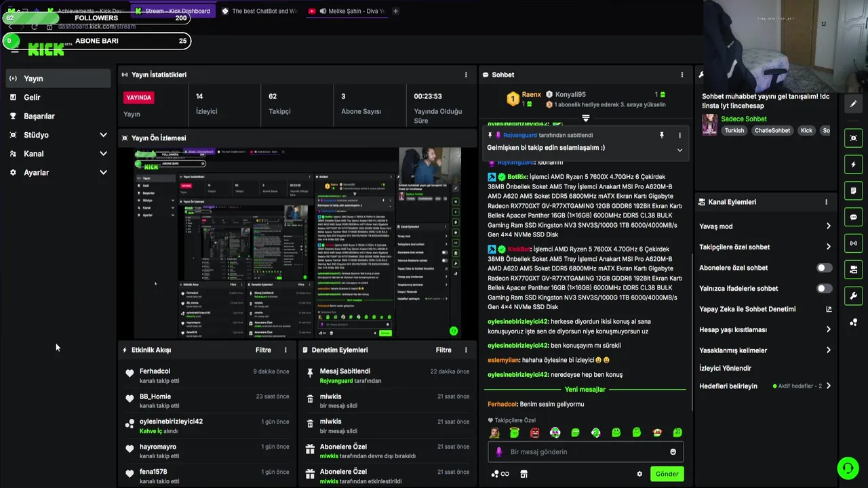Click Ferhadcol in Etkinlik Akışı list
The width and height of the screenshot is (868, 488).
155,371
